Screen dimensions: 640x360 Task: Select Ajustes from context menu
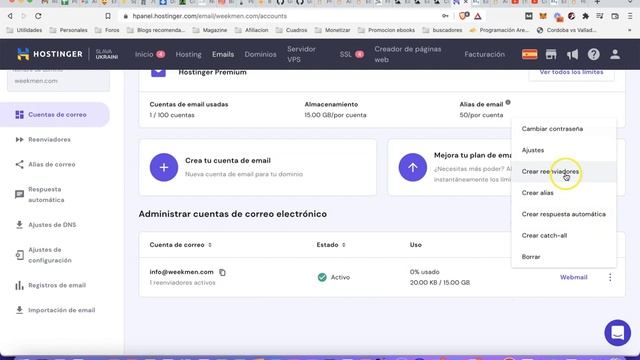(x=564, y=150)
